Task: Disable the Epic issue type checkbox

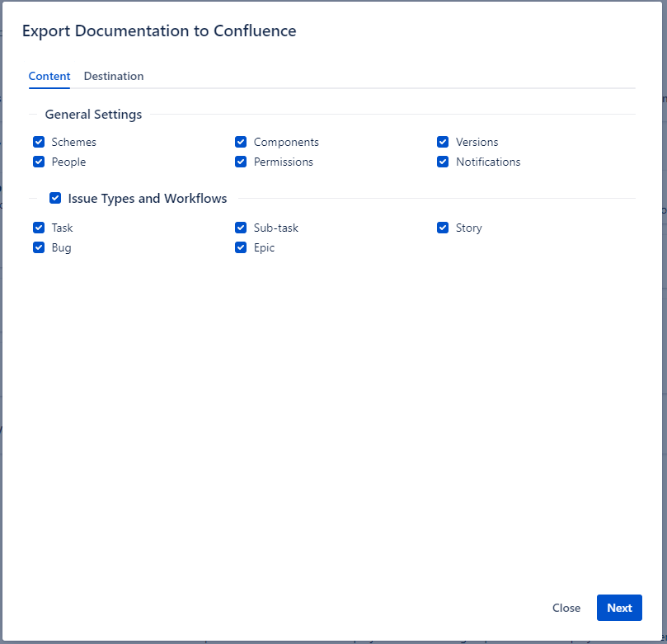Action: click(x=241, y=248)
